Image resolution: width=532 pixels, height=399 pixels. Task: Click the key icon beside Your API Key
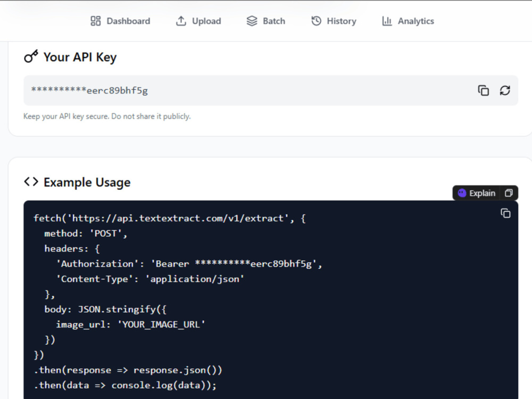pyautogui.click(x=31, y=56)
